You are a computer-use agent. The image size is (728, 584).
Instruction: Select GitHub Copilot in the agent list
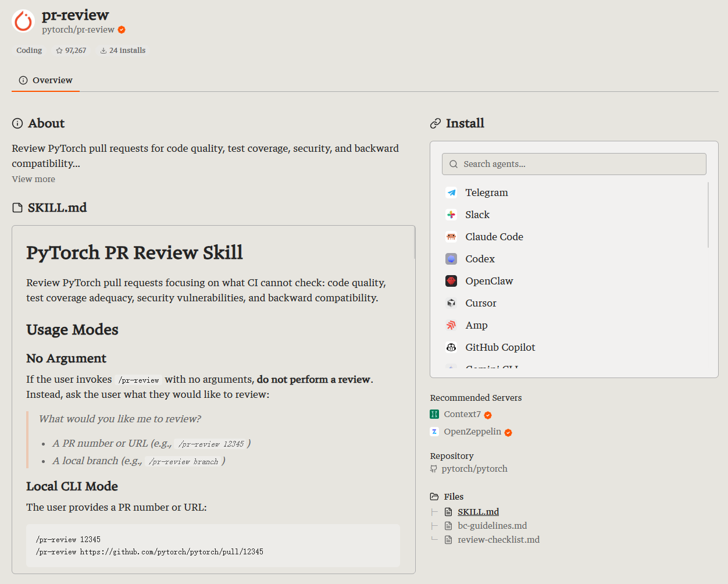[x=574, y=347]
